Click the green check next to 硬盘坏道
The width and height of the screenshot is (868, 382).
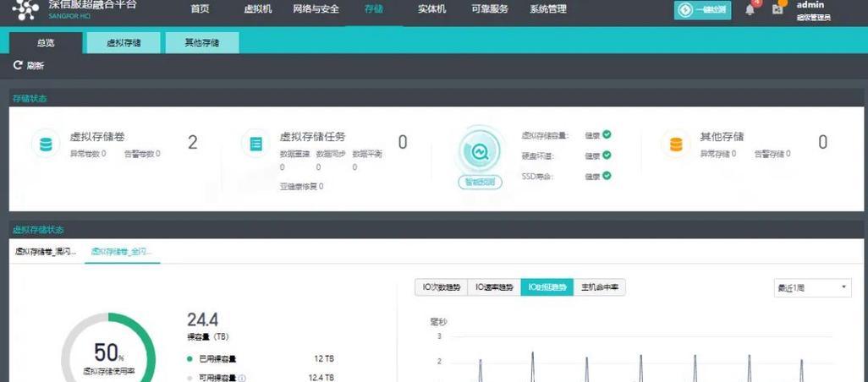(607, 156)
